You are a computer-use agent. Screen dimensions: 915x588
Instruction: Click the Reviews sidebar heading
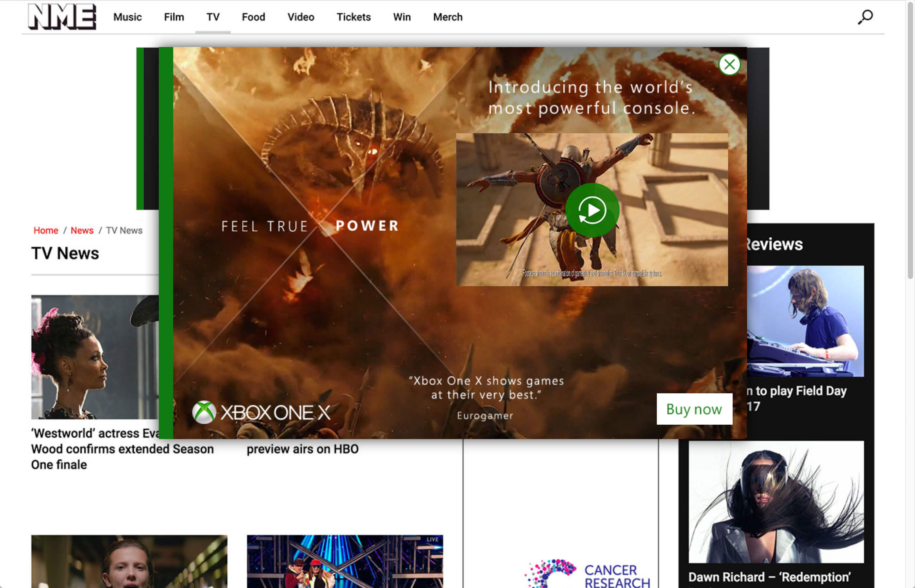pyautogui.click(x=774, y=244)
